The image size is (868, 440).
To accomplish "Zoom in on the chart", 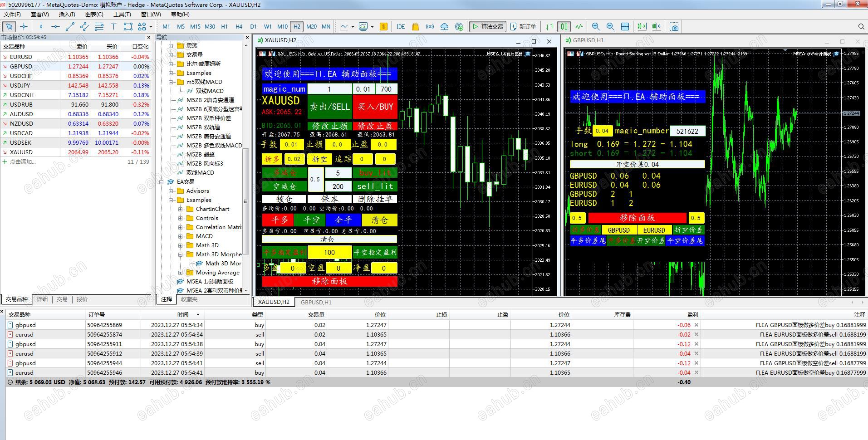I will pos(596,27).
